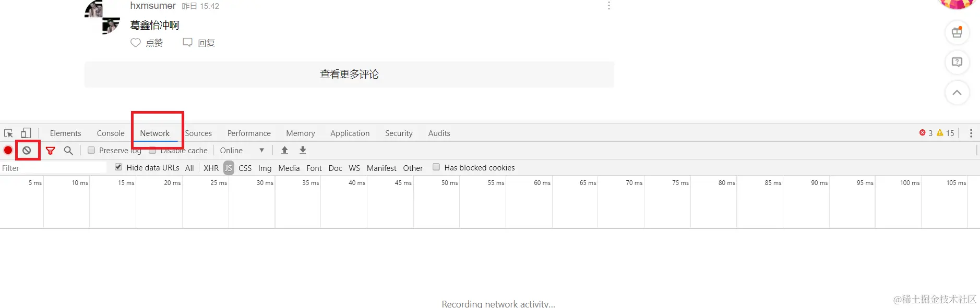Open the hxmsumer username link
980x308 pixels.
tap(153, 6)
